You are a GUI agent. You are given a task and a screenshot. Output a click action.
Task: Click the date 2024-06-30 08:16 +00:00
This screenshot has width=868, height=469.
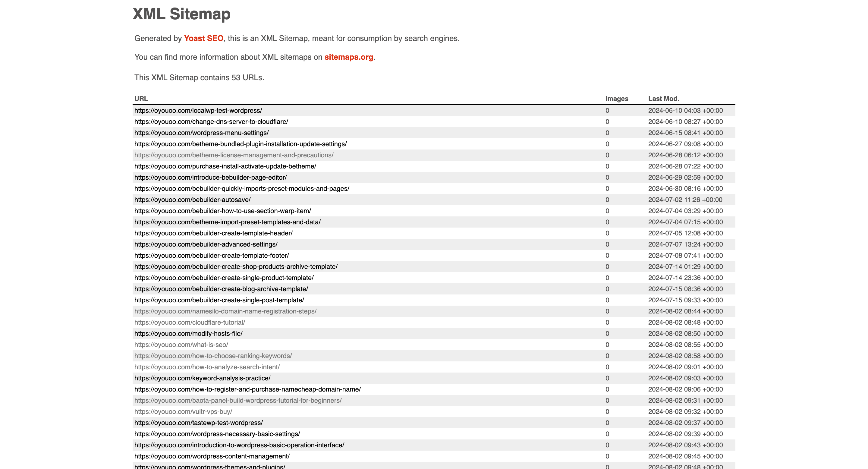(x=685, y=188)
